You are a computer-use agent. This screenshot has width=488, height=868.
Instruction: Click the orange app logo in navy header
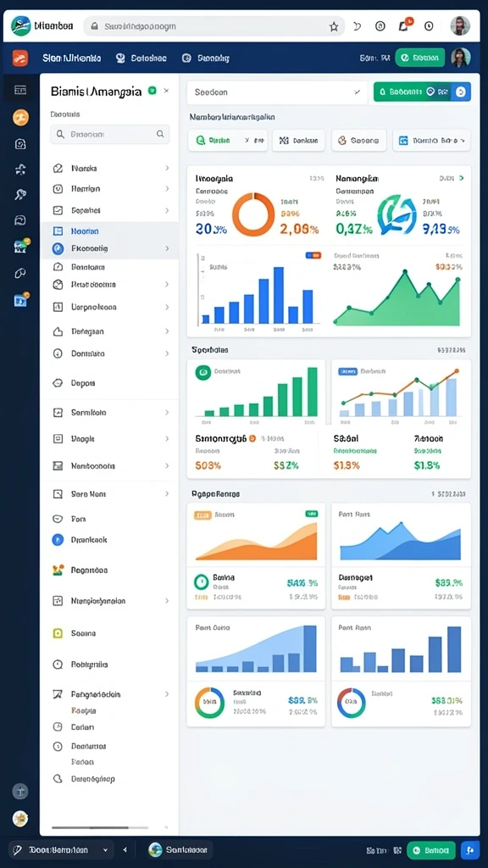coord(20,58)
